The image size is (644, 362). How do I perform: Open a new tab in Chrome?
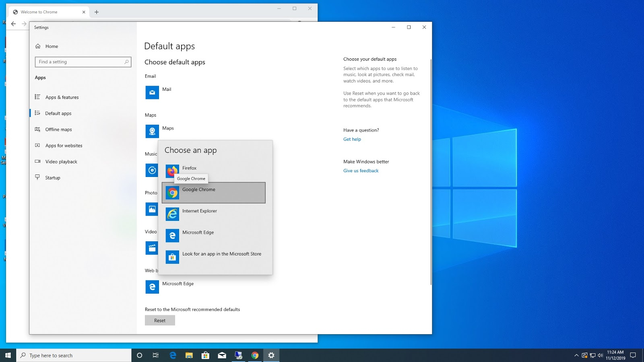point(97,12)
